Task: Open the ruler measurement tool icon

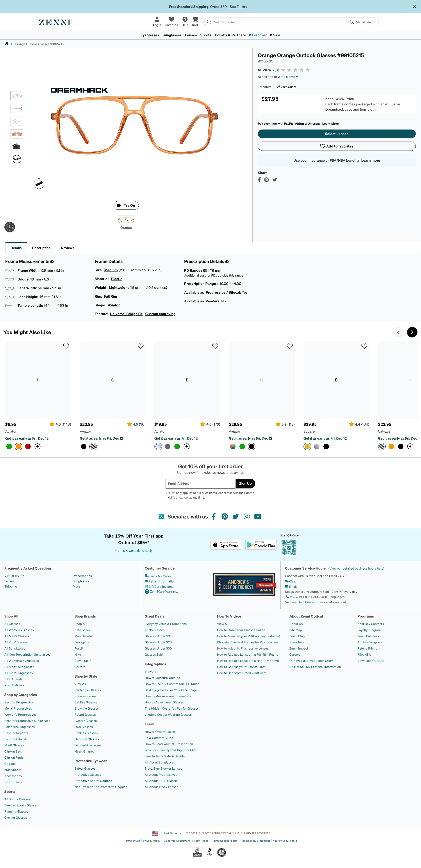Action: click(39, 184)
